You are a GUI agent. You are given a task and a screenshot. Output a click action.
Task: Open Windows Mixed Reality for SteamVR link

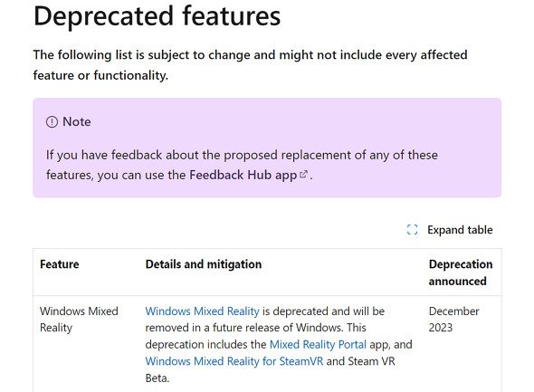(x=234, y=361)
